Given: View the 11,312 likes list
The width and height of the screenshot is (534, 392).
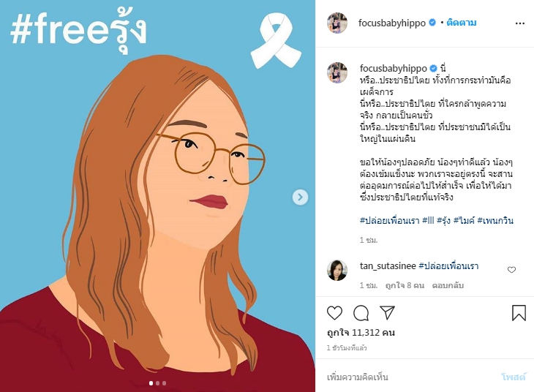Looking at the screenshot, I should click(x=361, y=333).
